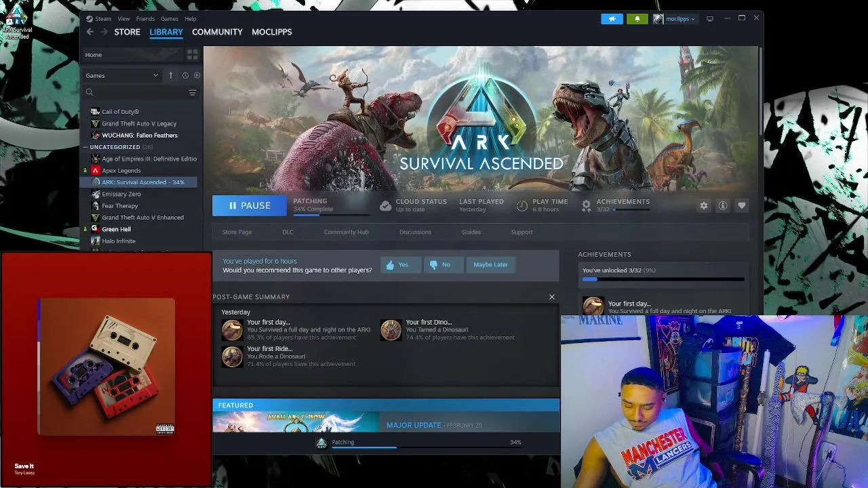Open the Discussions link
868x488 pixels.
[x=415, y=232]
